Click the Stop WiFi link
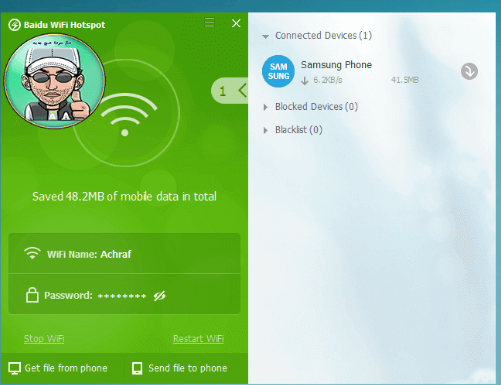501x385 pixels. tap(44, 339)
